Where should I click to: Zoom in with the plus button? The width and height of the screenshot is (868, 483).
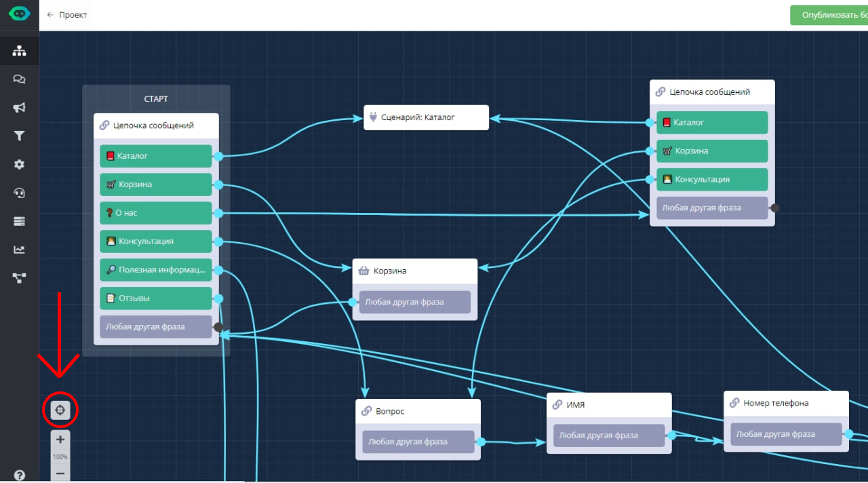pyautogui.click(x=60, y=440)
